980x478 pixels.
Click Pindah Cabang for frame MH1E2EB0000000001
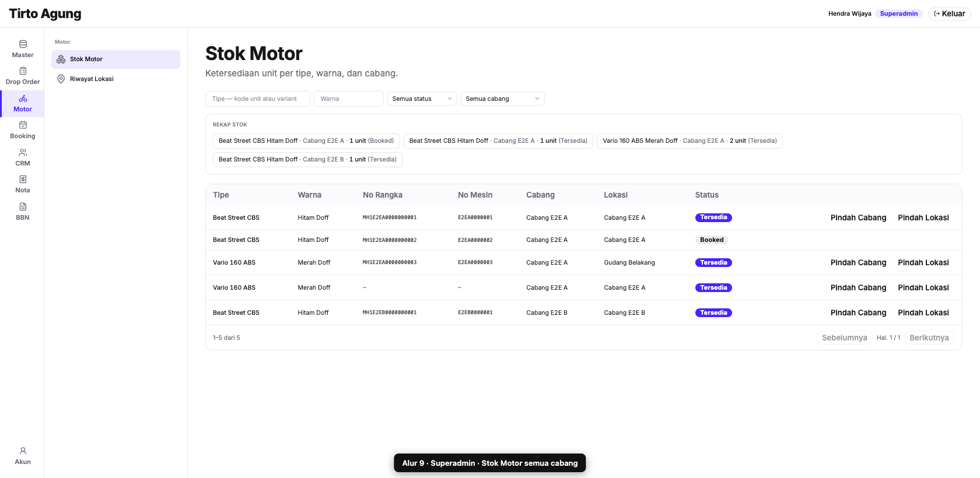tap(858, 313)
